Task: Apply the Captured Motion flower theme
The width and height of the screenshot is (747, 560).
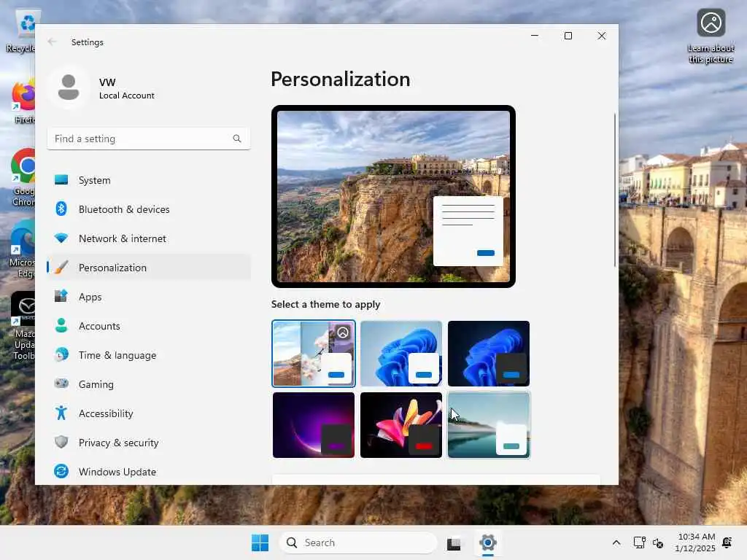Action: [401, 425]
